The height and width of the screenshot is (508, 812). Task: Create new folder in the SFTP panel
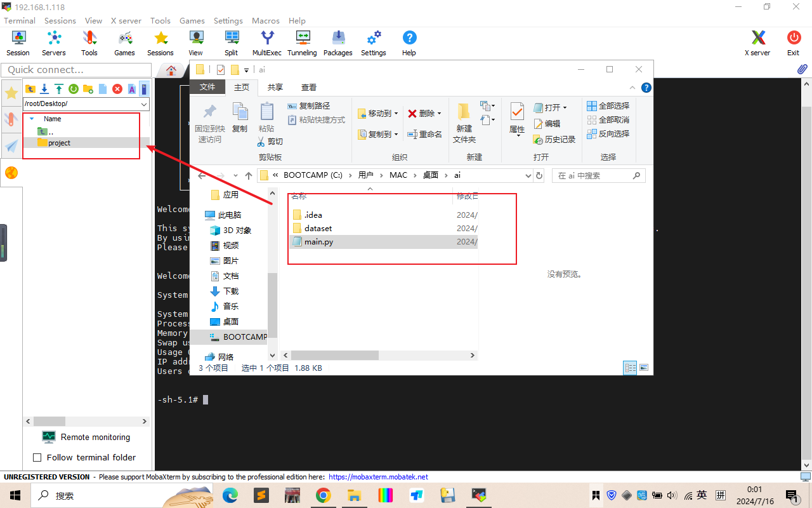(88, 89)
